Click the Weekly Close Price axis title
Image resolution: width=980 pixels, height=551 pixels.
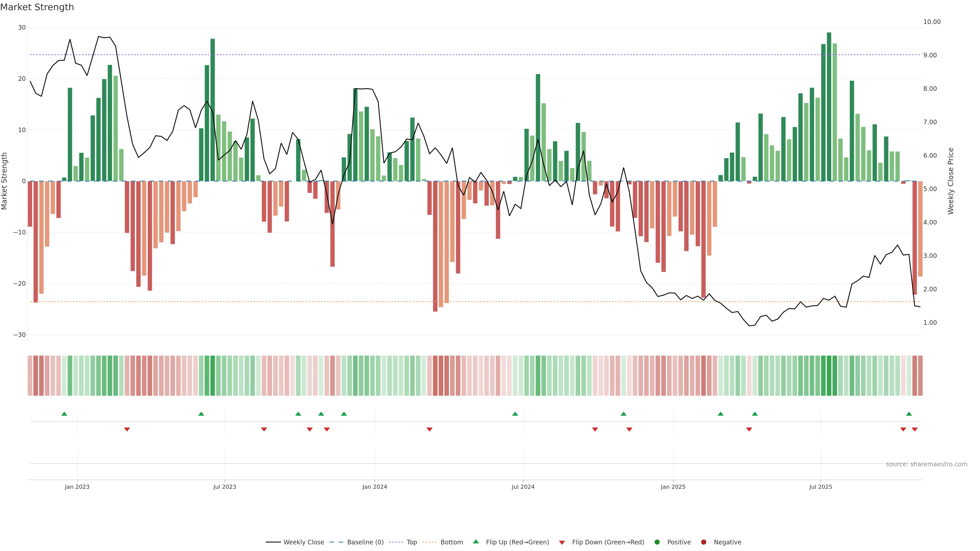point(951,181)
